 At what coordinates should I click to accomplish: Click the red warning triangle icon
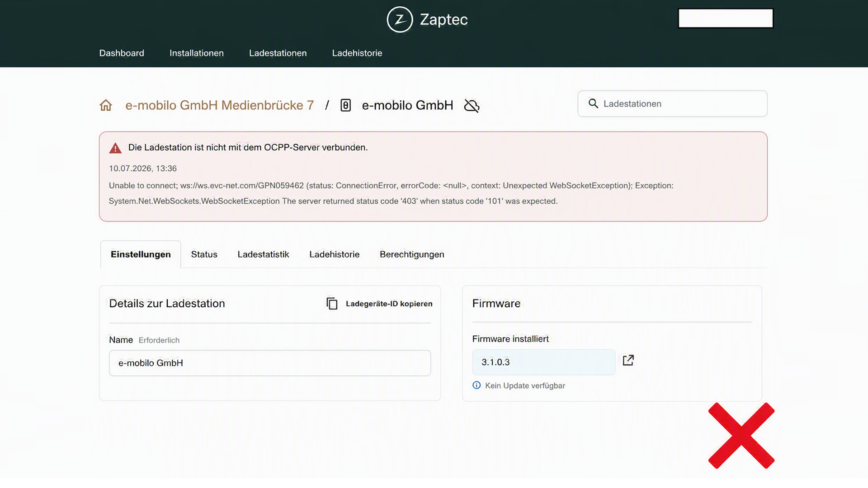tap(115, 148)
